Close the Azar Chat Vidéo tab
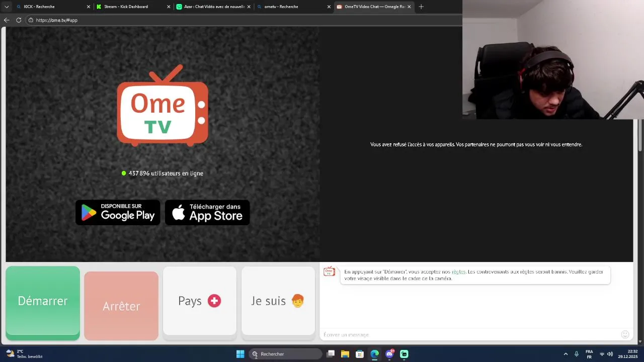The height and width of the screenshot is (362, 644). click(249, 7)
